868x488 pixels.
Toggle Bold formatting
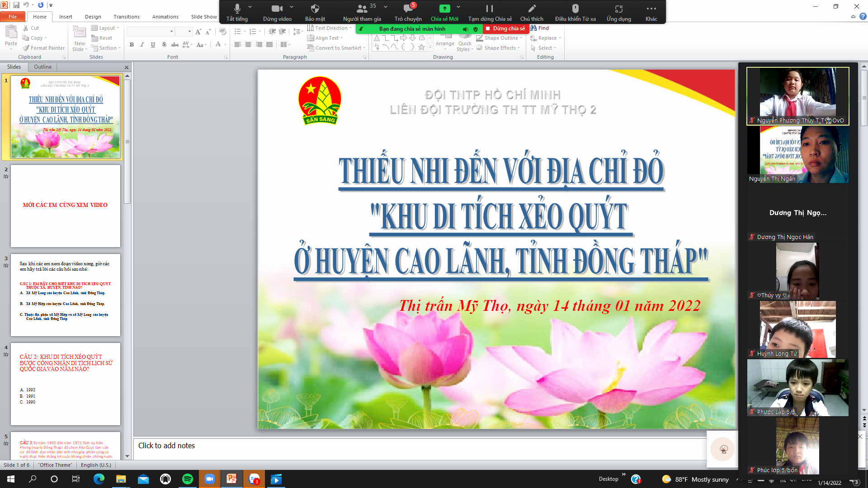coord(132,45)
